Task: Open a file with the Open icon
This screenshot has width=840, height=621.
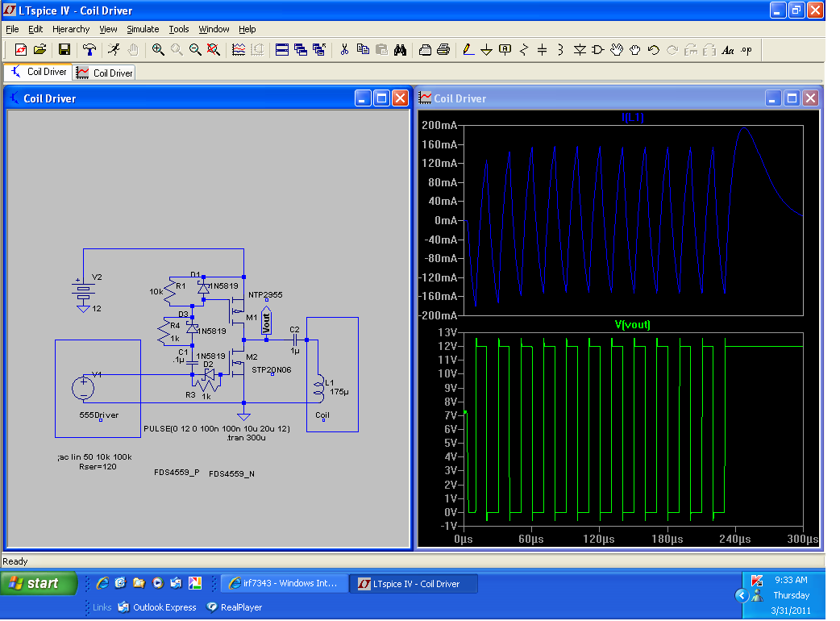Action: 40,50
